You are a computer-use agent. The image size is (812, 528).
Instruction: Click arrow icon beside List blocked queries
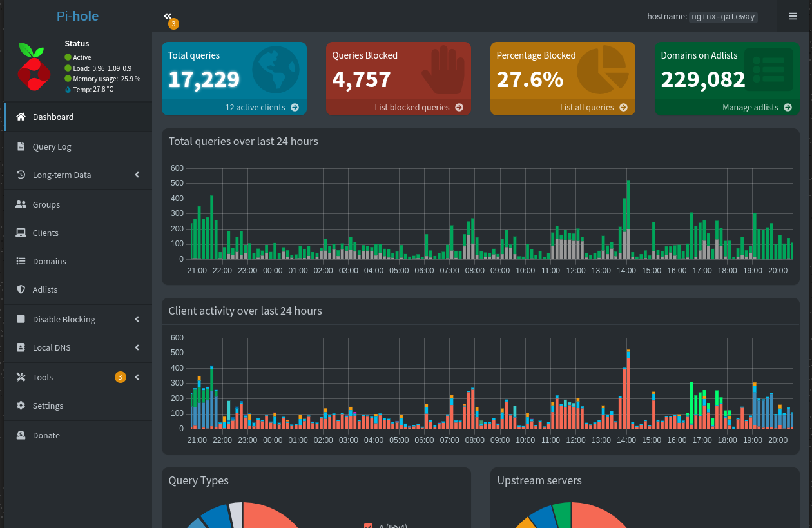point(459,108)
